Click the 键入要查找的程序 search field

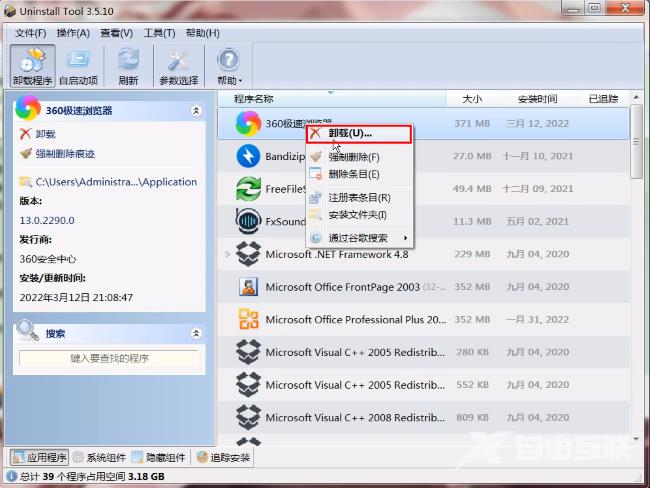[x=108, y=357]
